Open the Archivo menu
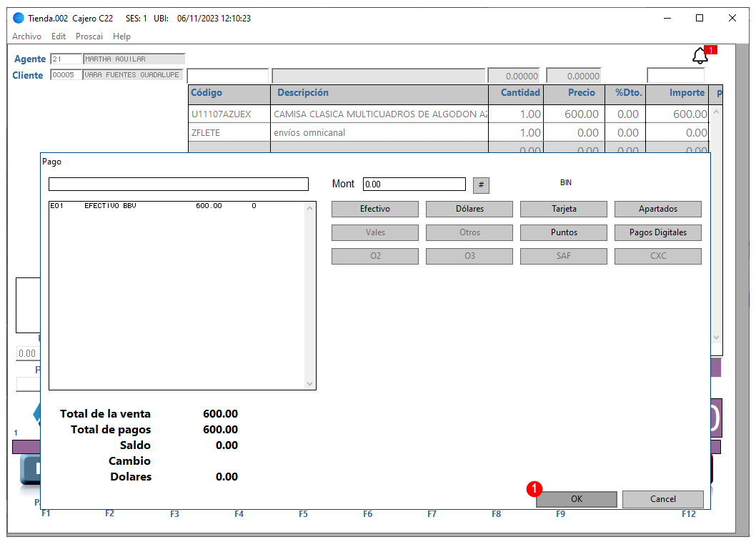Image resolution: width=756 pixels, height=542 pixels. pos(26,36)
